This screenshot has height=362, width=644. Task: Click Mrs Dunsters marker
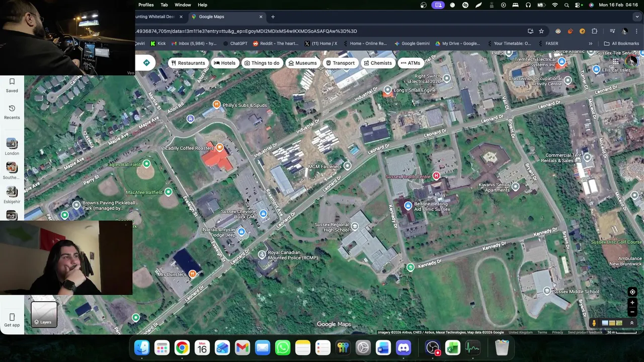(192, 274)
